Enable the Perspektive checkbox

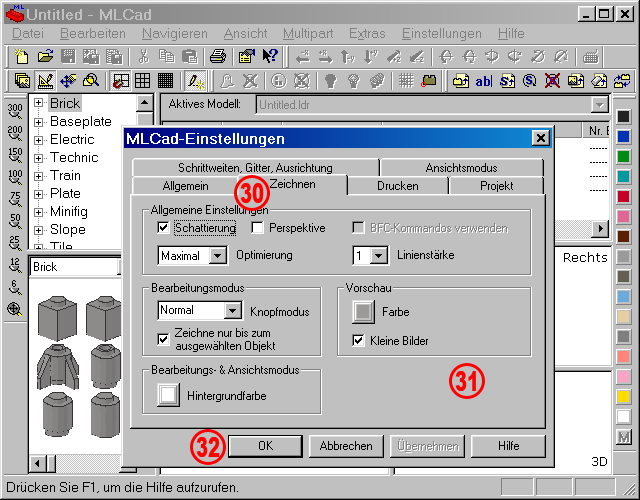(x=257, y=227)
